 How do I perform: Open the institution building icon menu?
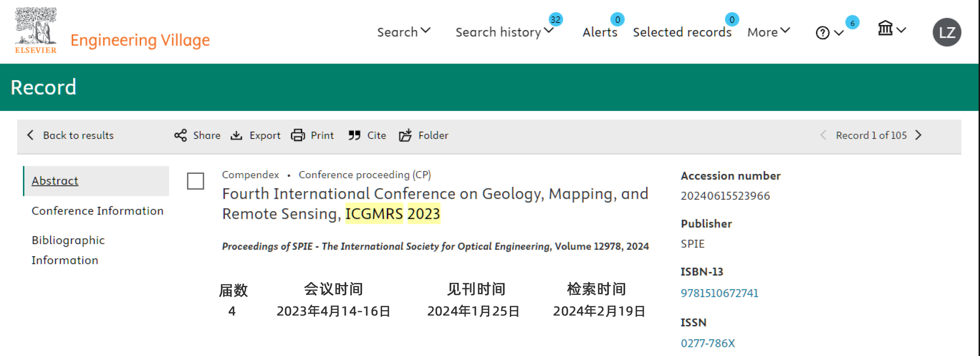885,28
